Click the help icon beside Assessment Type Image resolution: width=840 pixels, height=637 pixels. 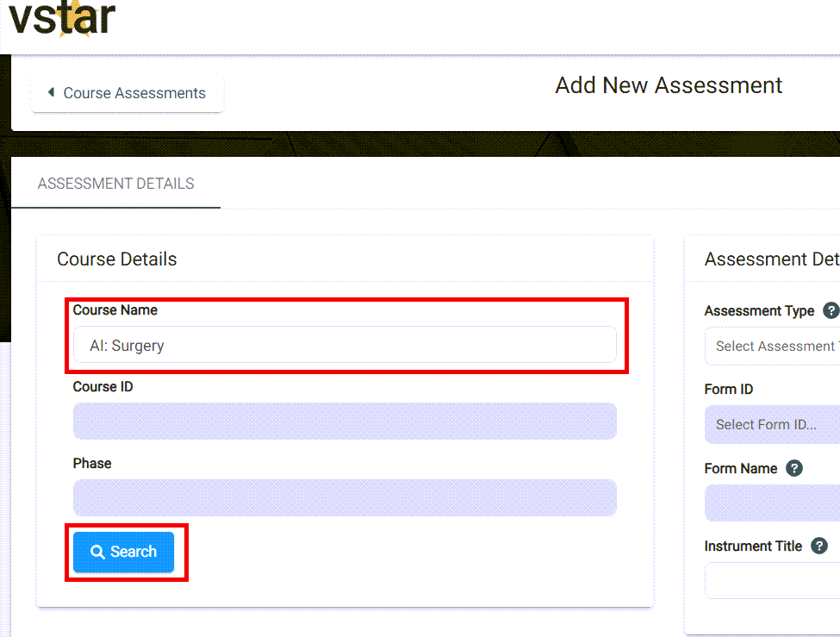(x=831, y=310)
